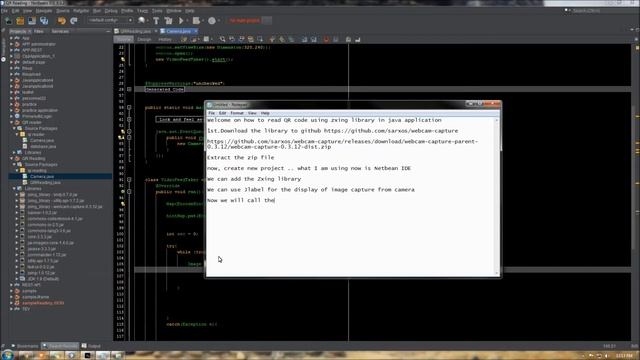Screen dimensions: 640x360
Task: Switch to History view of editor
Action: click(164, 39)
